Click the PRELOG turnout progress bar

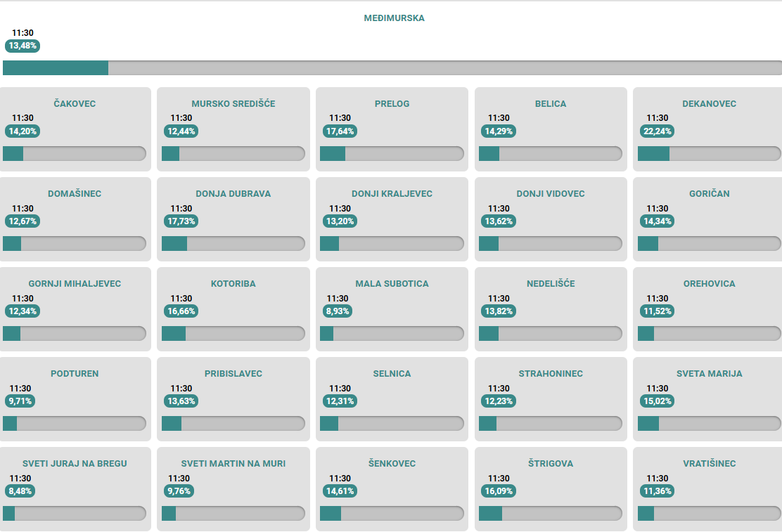392,154
